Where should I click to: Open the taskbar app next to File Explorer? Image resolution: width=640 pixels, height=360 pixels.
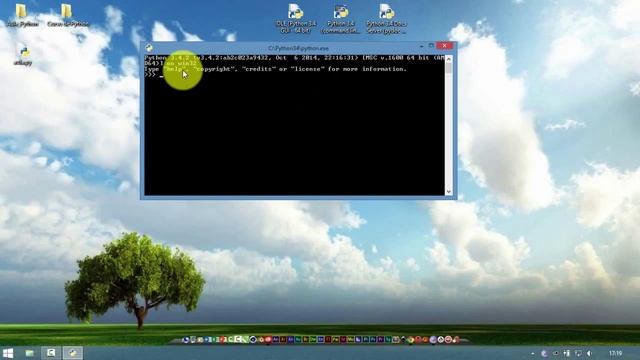coord(51,353)
